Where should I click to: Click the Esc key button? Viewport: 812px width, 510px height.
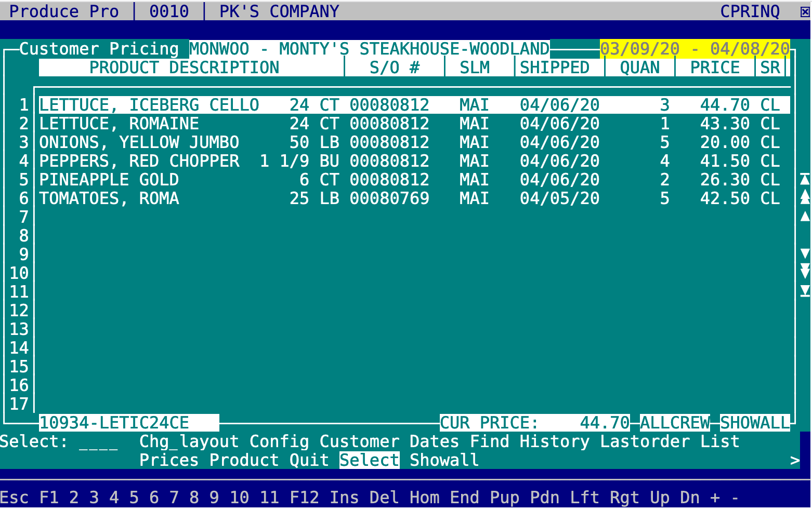[15, 498]
